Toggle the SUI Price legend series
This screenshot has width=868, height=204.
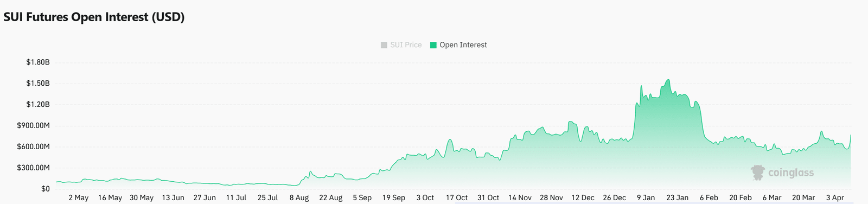401,45
